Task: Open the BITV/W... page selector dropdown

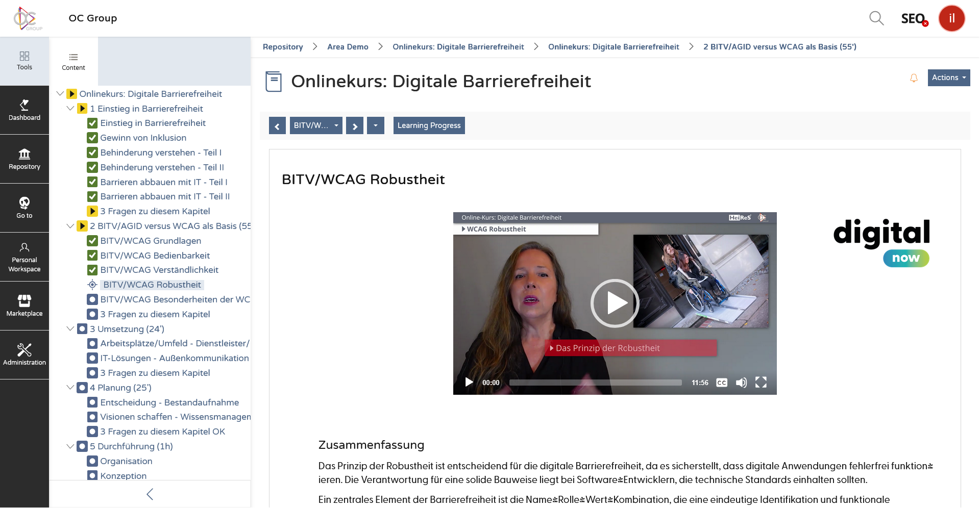Action: coord(316,125)
